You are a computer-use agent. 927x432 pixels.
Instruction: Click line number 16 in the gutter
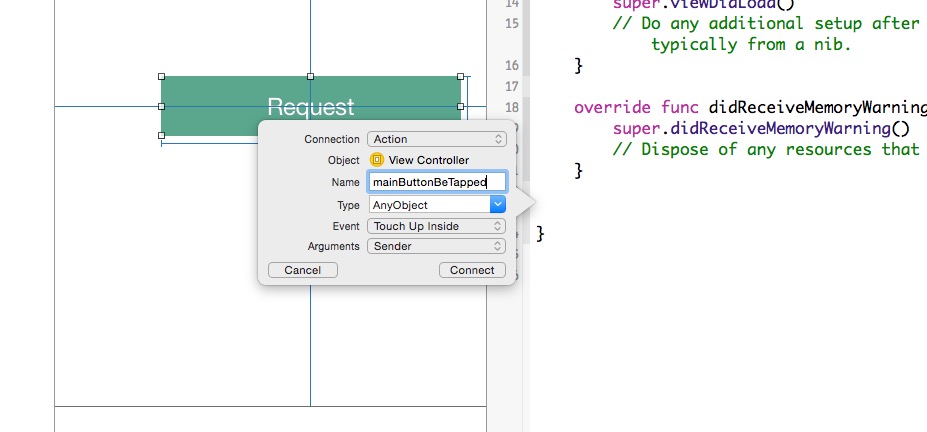point(512,66)
